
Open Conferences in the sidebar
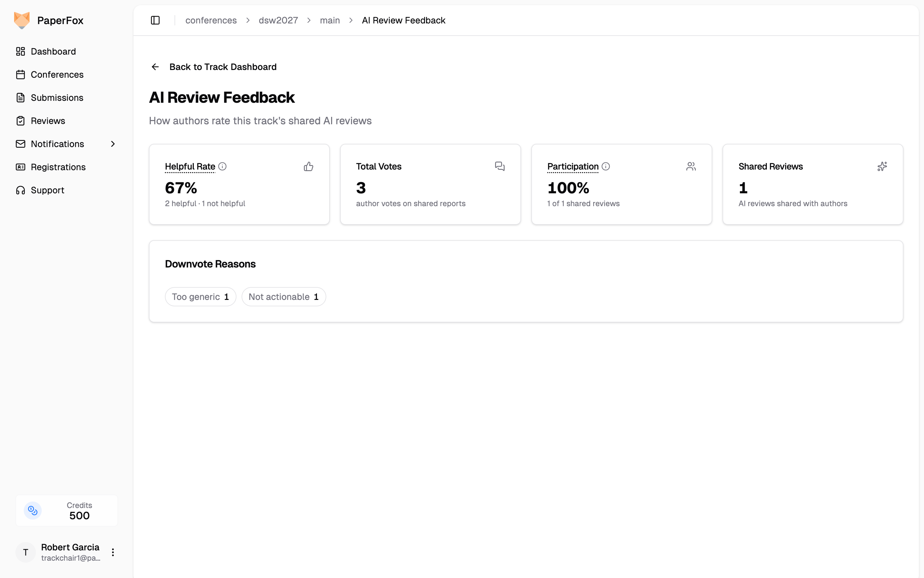[66, 74]
